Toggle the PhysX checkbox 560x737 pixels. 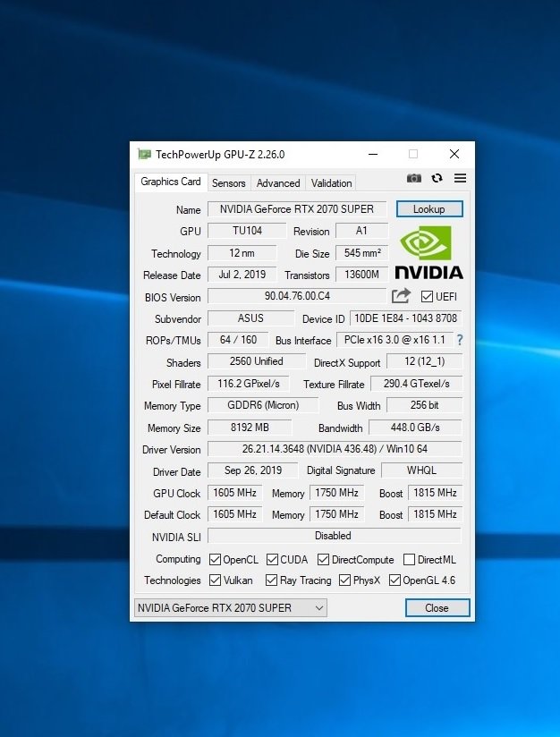344,580
